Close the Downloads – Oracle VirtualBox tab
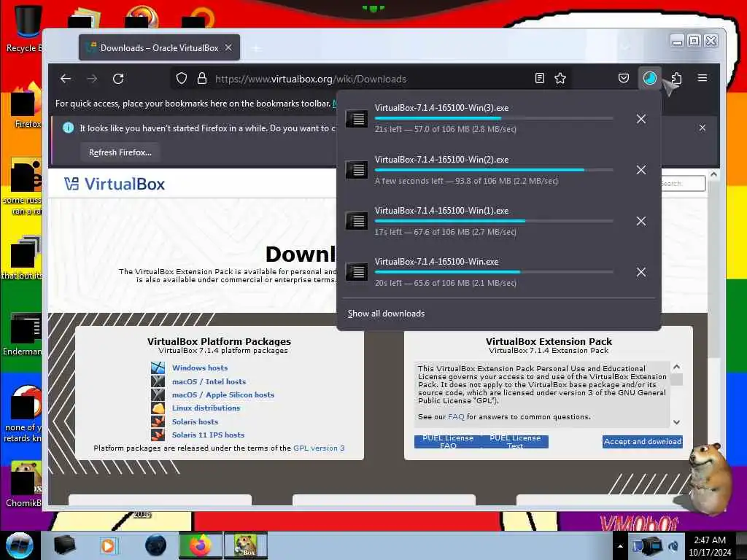The width and height of the screenshot is (747, 560). [x=228, y=47]
